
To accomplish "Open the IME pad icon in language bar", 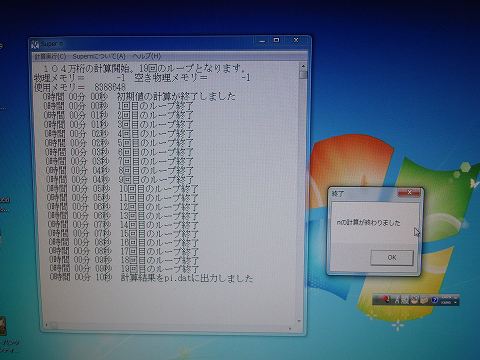I will (415, 300).
